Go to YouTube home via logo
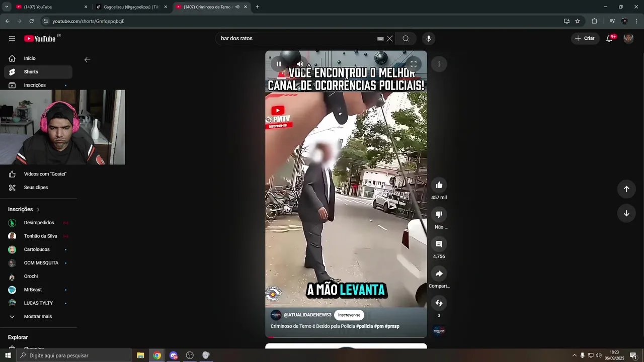Image resolution: width=644 pixels, height=362 pixels. click(40, 39)
